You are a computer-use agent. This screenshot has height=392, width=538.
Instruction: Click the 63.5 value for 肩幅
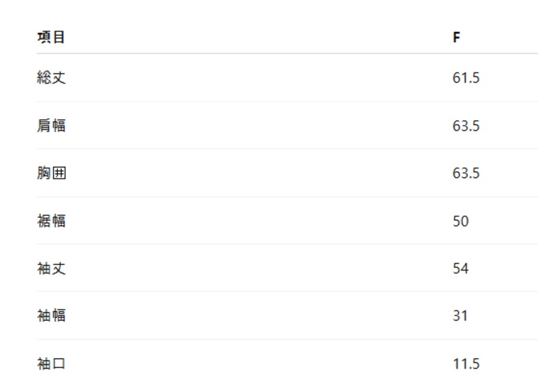click(466, 126)
